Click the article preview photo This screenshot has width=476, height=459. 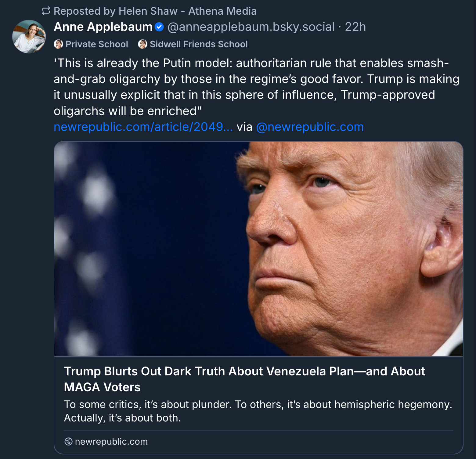[258, 249]
